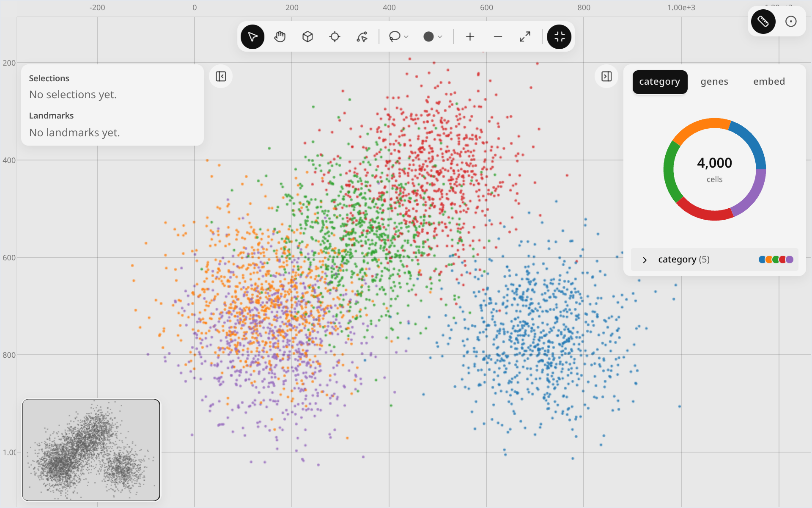Screen dimensions: 812x508
Task: Toggle the ruler measurement tool
Action: point(763,22)
